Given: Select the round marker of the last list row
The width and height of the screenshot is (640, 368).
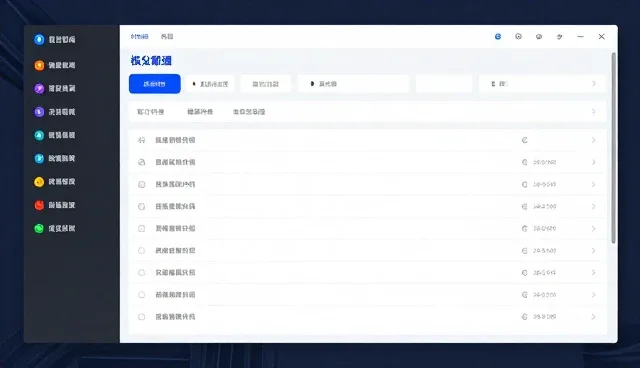Looking at the screenshot, I should [x=142, y=317].
